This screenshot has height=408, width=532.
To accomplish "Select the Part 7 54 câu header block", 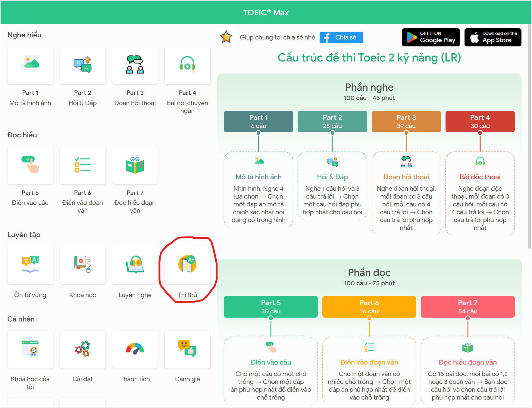I will point(468,307).
